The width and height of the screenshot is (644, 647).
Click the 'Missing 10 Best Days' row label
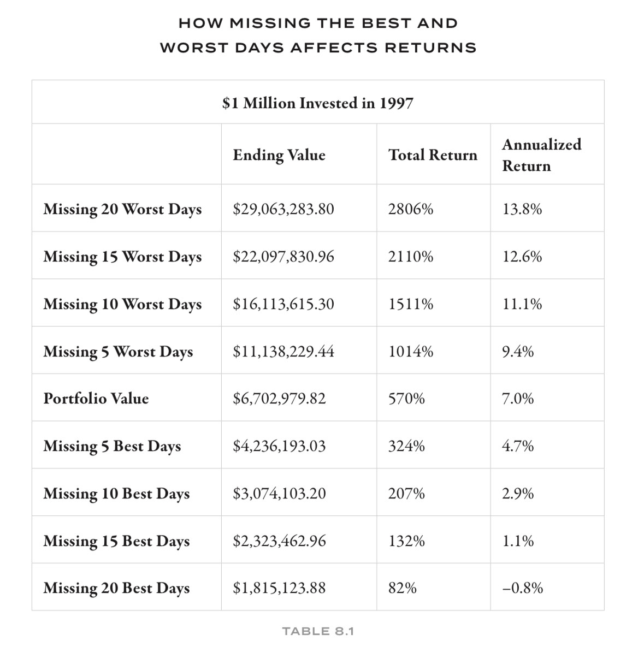(x=116, y=494)
